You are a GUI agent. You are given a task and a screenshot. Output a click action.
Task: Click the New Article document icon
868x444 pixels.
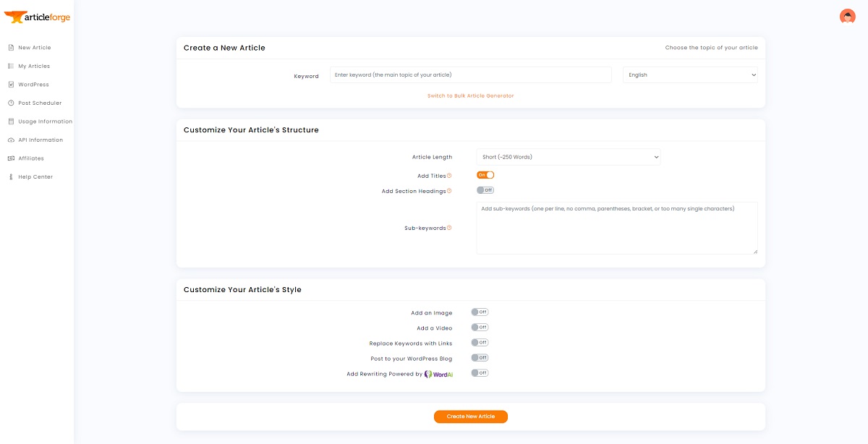click(x=11, y=48)
